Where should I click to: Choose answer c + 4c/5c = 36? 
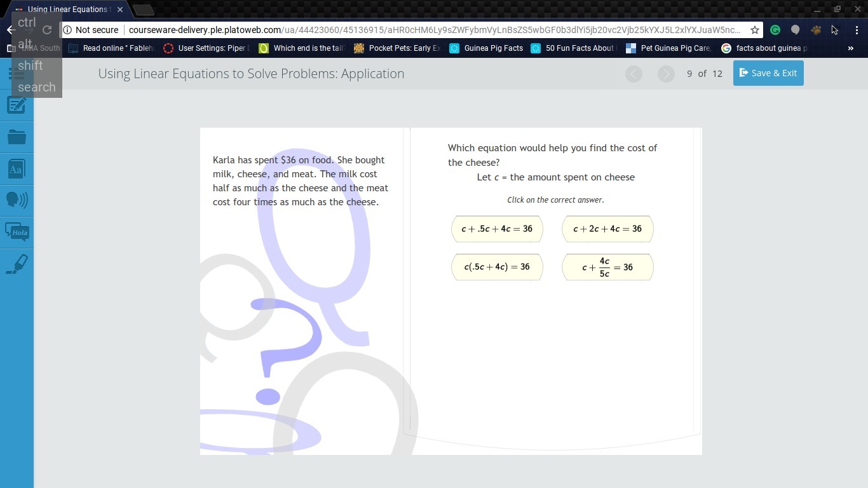pos(607,267)
